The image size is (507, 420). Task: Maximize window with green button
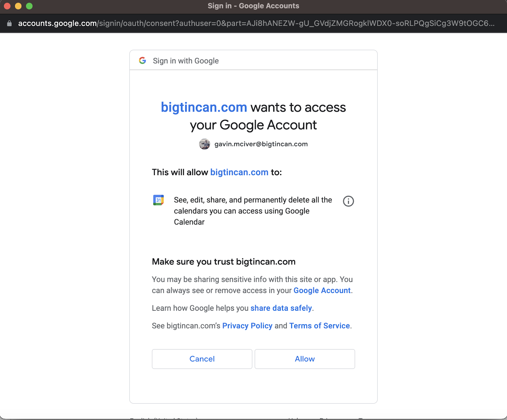pos(29,6)
